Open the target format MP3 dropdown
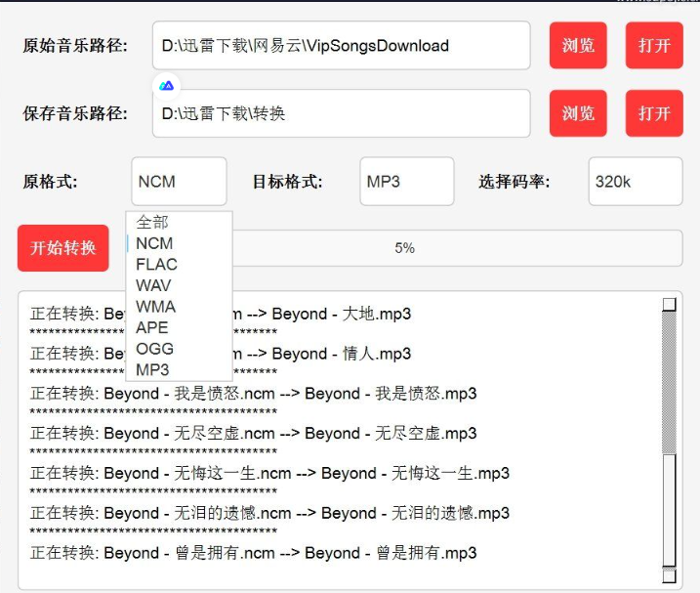The width and height of the screenshot is (700, 593). coord(407,182)
